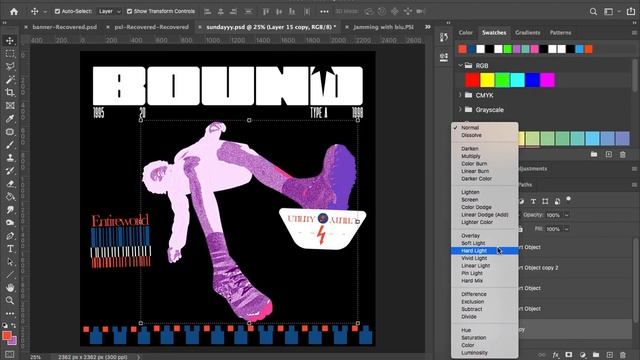This screenshot has height=360, width=640.
Task: Toggle Auto-Select checkbox
Action: 58,11
